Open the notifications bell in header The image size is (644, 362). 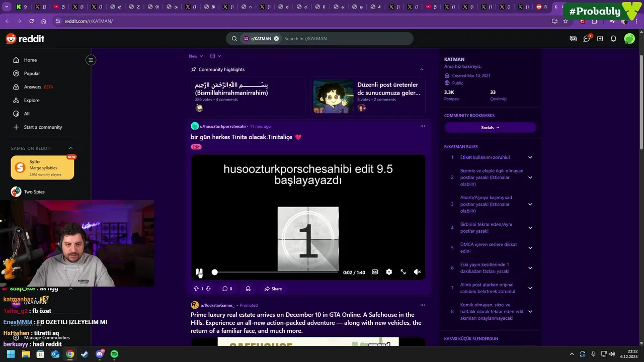coord(613,39)
